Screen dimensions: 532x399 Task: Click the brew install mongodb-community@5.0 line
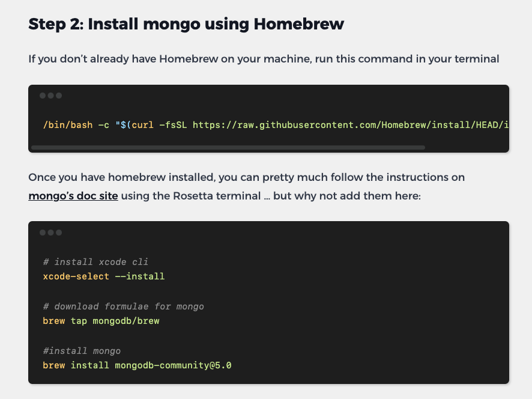point(137,365)
